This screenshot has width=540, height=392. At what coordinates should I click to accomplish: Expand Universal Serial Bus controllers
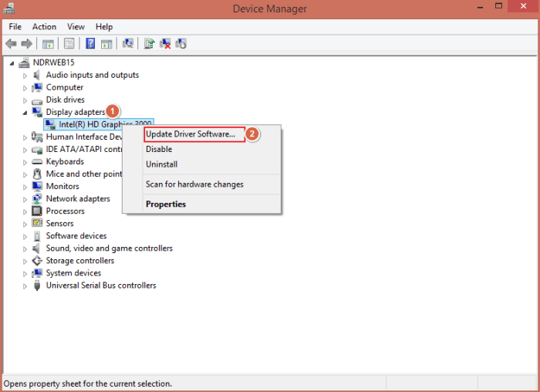[x=25, y=286]
